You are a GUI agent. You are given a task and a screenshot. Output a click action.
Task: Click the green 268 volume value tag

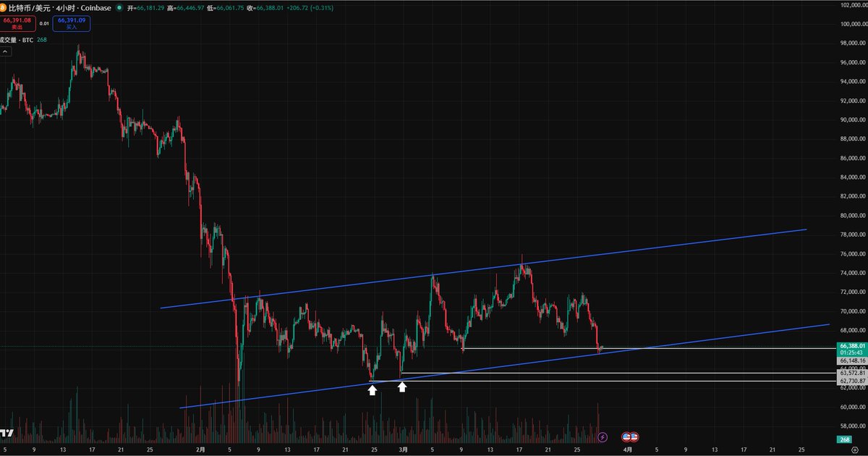click(x=845, y=439)
